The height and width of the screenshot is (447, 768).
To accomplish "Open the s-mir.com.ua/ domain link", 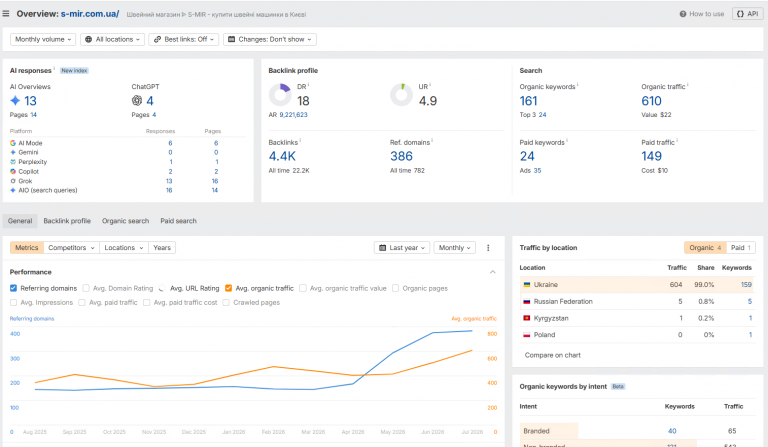I will tap(90, 14).
